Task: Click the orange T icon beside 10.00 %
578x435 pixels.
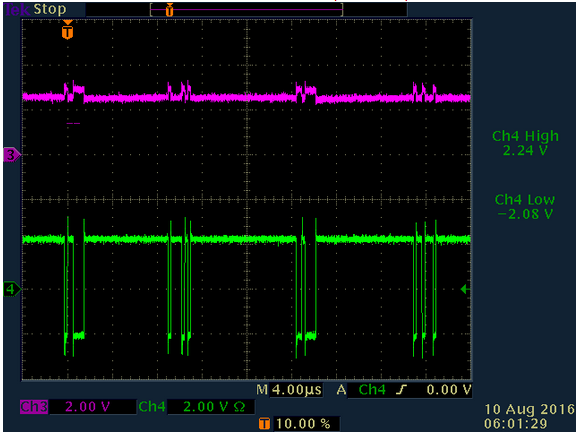Action: pyautogui.click(x=264, y=424)
